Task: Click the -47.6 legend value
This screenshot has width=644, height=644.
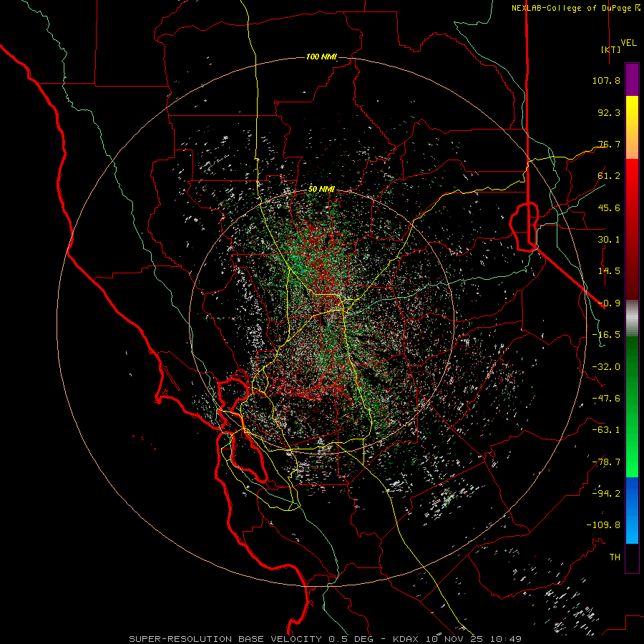Action: (x=606, y=399)
